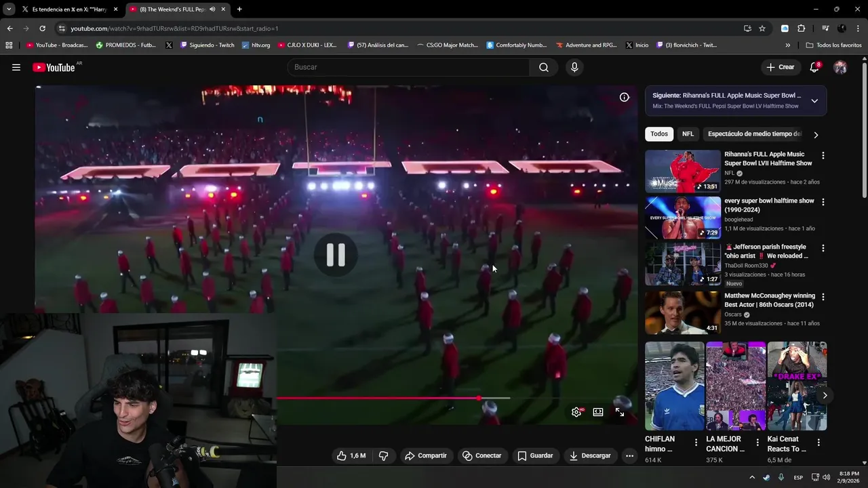Go back in browser history
Screen dimensions: 868x488
tap(9, 28)
